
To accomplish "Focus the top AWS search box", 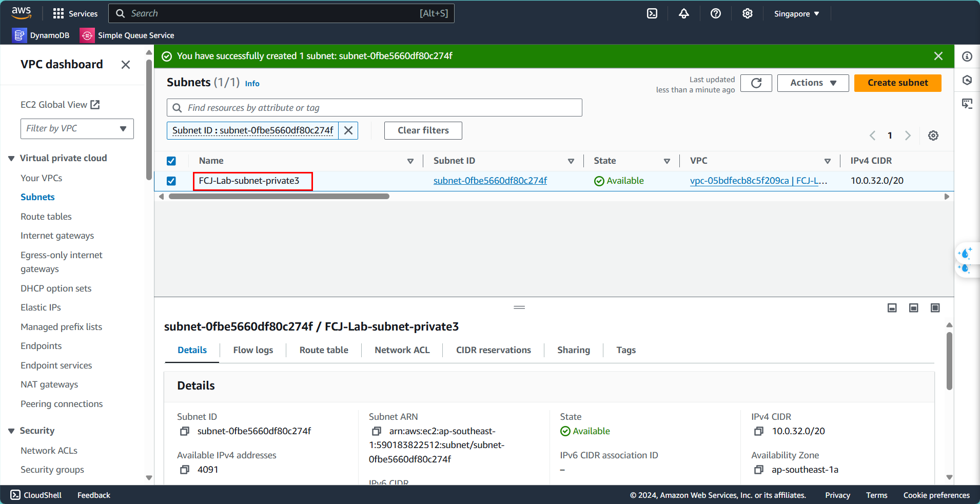I will coord(281,13).
